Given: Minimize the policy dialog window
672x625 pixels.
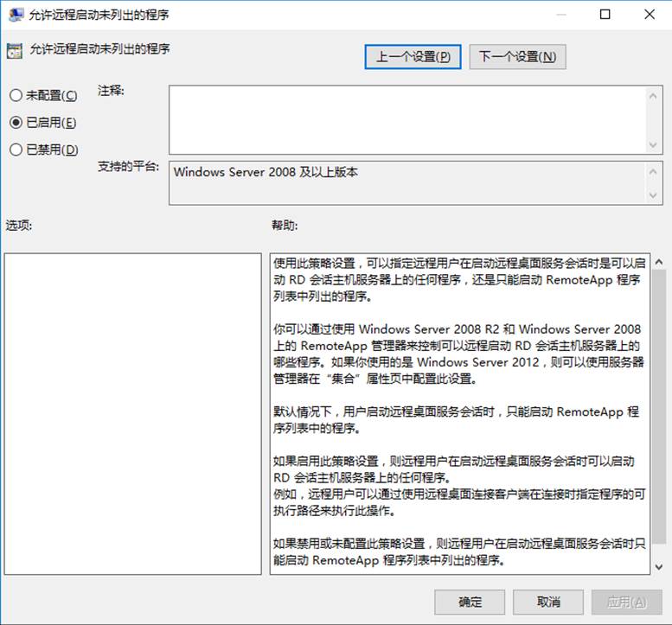Looking at the screenshot, I should pyautogui.click(x=561, y=15).
